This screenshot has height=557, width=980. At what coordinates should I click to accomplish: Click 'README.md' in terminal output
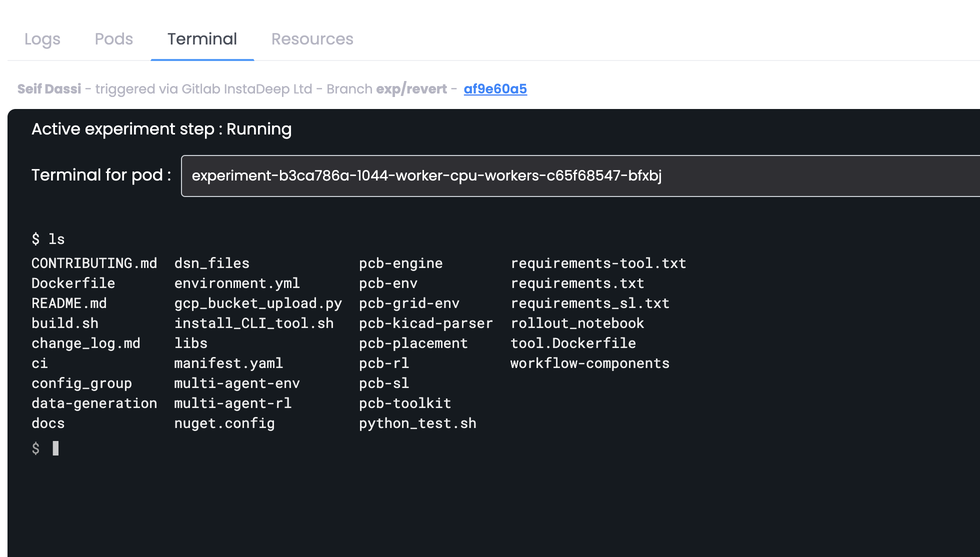pos(69,303)
